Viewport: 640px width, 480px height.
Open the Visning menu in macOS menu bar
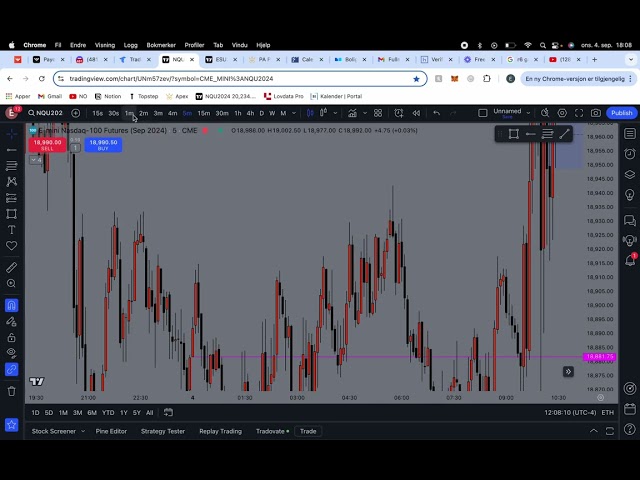pos(105,45)
